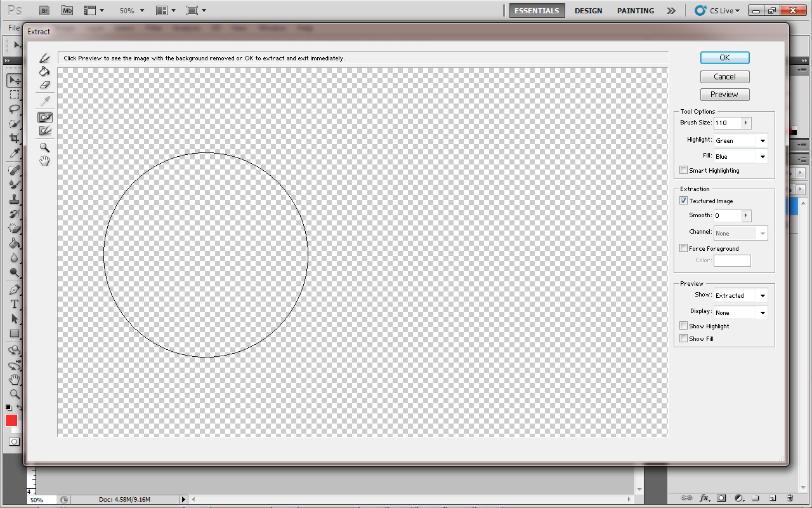Reset to default foreground and background colors
Viewport: 812px width, 508px height.
coord(8,408)
